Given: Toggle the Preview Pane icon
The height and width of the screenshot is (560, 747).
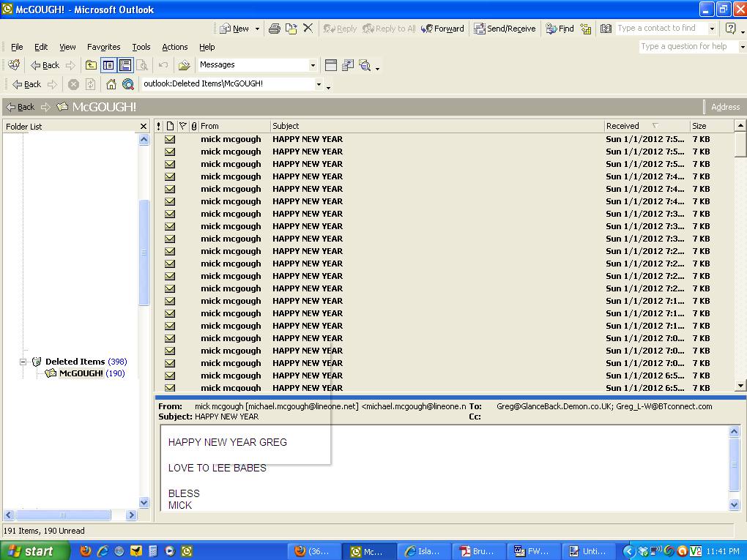Looking at the screenshot, I should coord(125,65).
